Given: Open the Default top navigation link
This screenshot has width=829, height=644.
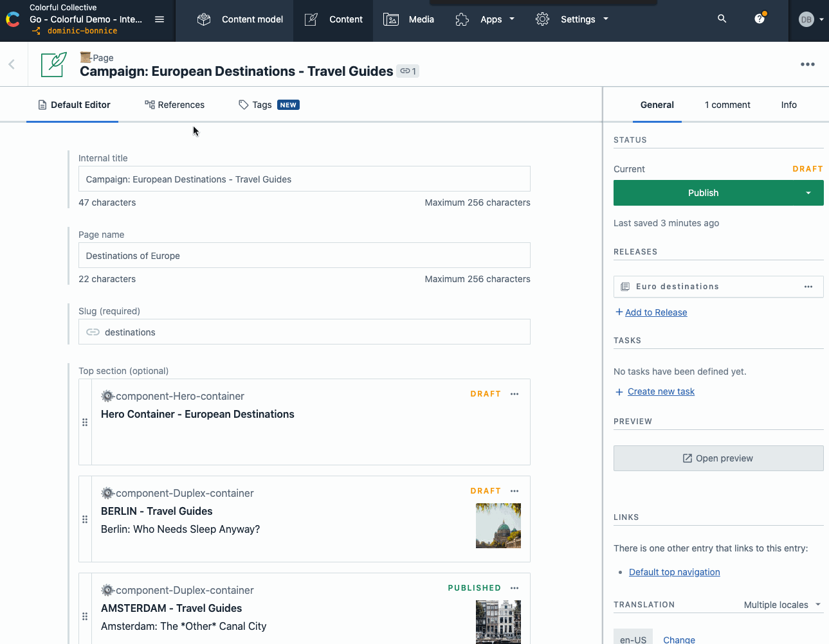Looking at the screenshot, I should 675,572.
